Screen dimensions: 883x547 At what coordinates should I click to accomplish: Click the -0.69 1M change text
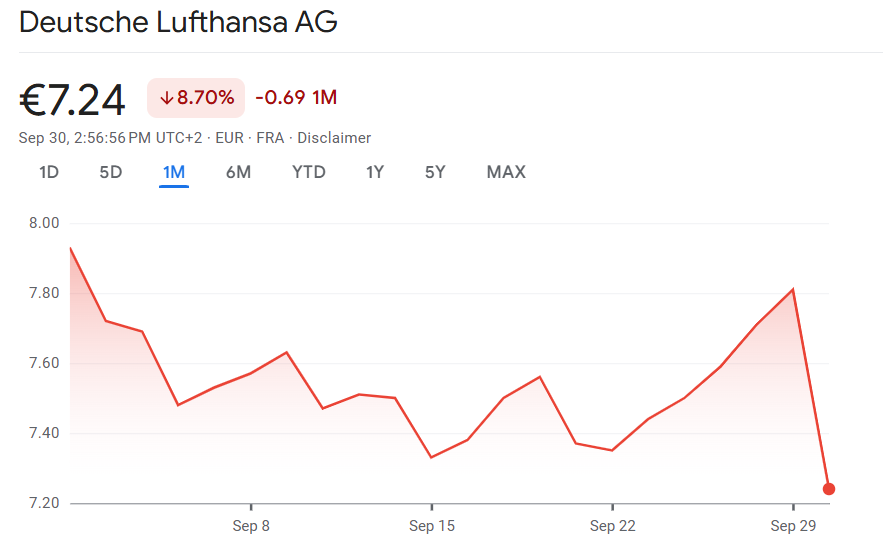pyautogui.click(x=296, y=98)
